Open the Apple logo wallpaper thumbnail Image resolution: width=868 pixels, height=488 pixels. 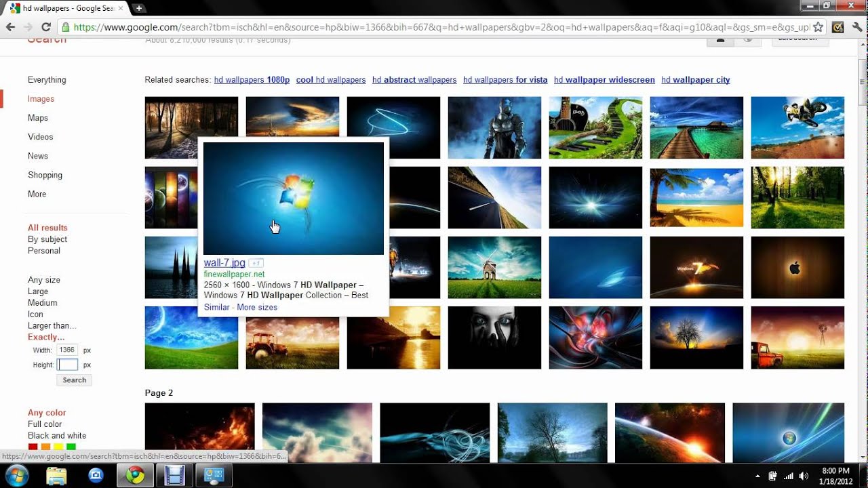[797, 268]
